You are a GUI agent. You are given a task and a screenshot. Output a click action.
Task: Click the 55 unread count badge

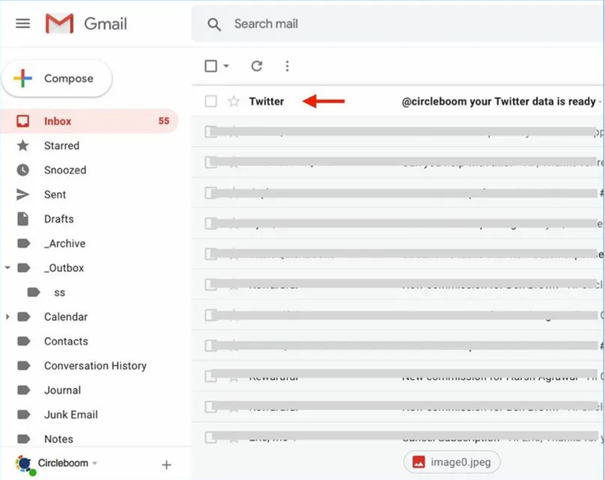pyautogui.click(x=164, y=121)
